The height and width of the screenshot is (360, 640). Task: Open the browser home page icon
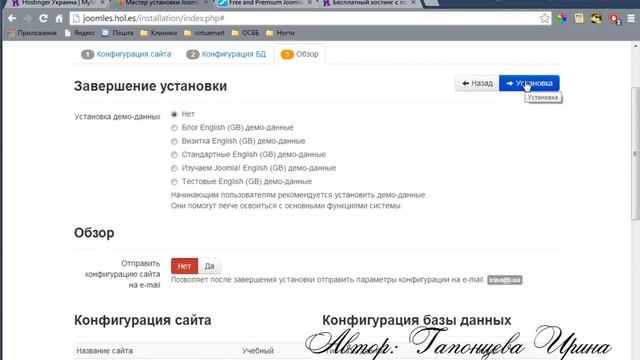point(59,18)
